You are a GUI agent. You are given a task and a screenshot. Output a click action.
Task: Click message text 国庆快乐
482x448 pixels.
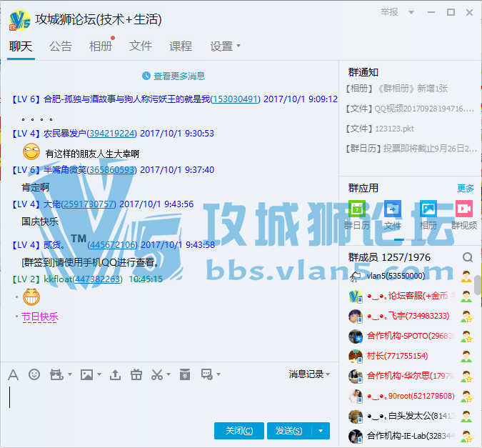40,221
